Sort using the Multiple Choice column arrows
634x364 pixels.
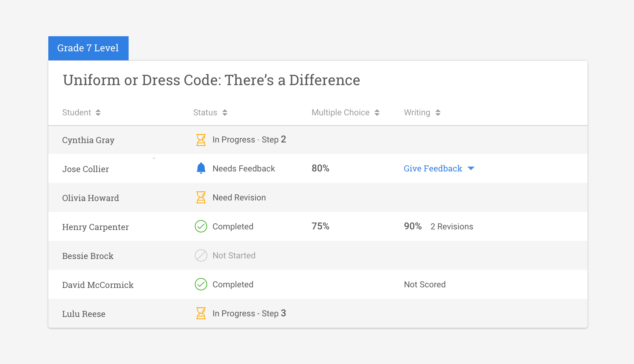click(377, 113)
